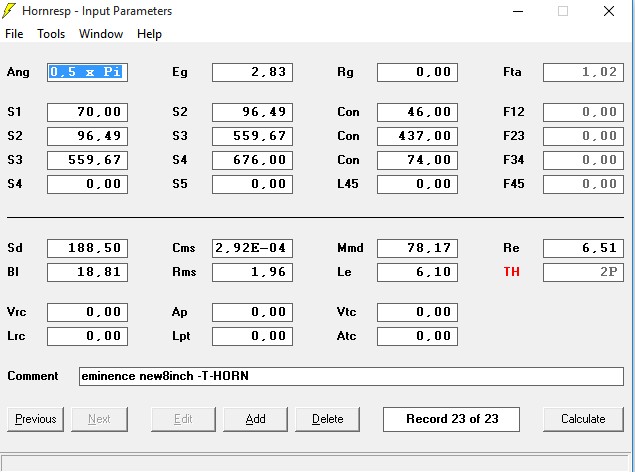Click the Comment label

point(33,376)
